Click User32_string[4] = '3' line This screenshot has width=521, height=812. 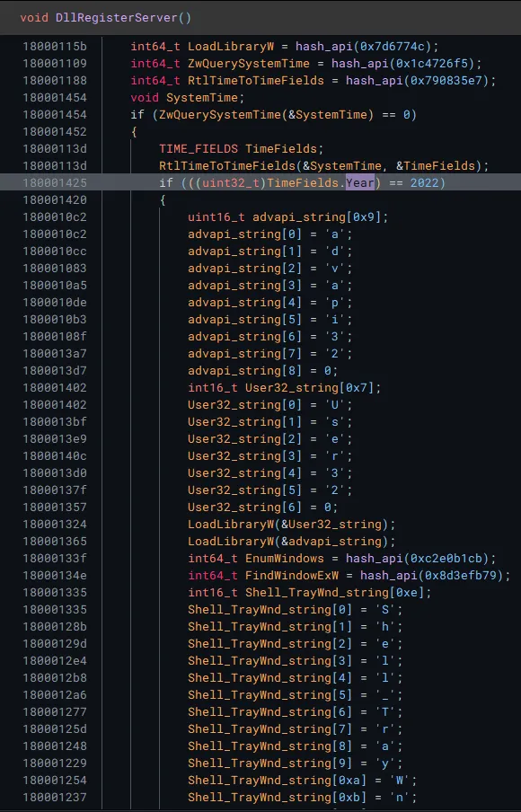pyautogui.click(x=269, y=473)
